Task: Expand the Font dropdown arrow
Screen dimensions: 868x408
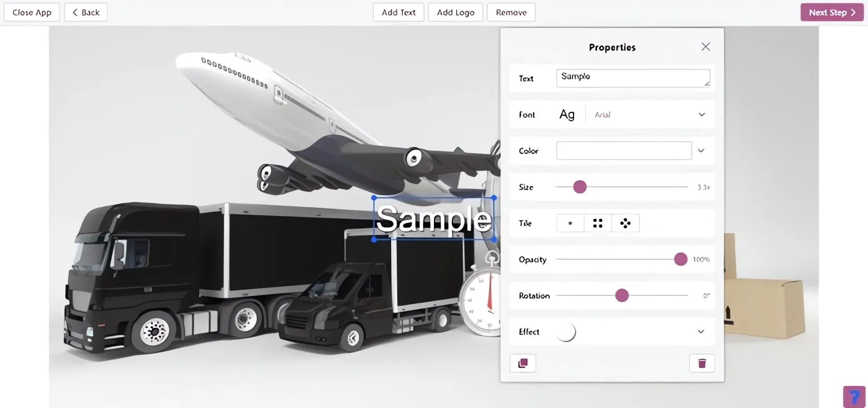Action: pyautogui.click(x=702, y=115)
